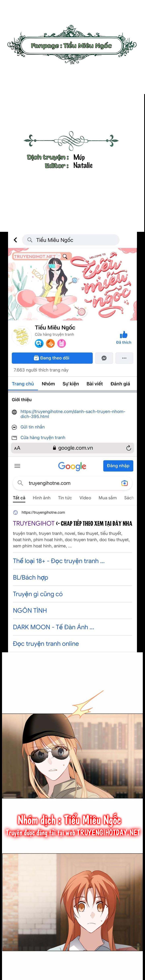Click the Tiểu Miêu Ngốc profile picture

[21, 336]
